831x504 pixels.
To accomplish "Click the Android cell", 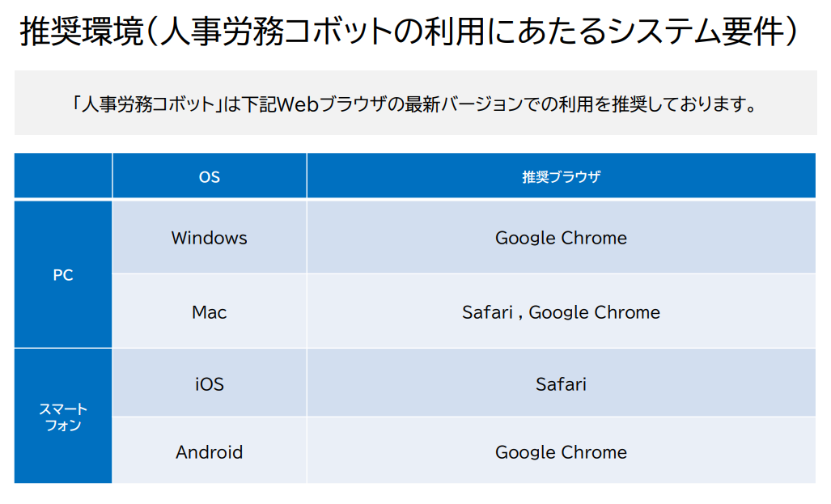I will click(x=210, y=451).
